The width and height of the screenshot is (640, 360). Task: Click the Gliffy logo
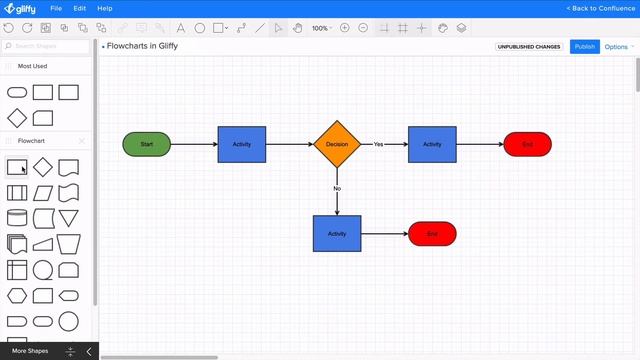click(20, 9)
